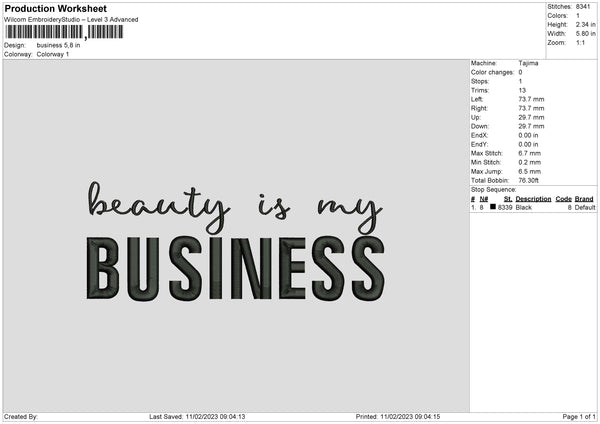Click the barcode at top left
This screenshot has height=424, width=600.
[64, 32]
